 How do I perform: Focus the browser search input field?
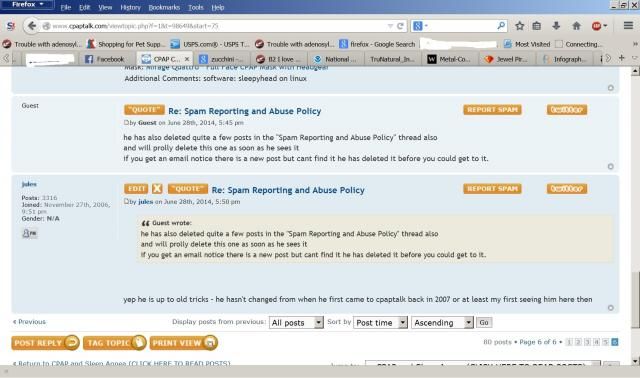(462, 26)
